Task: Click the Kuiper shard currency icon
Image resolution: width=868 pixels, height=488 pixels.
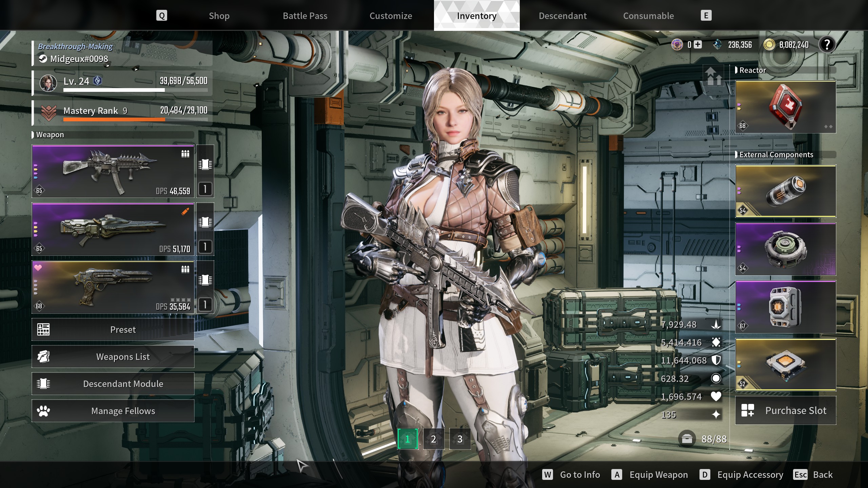Action: click(717, 44)
